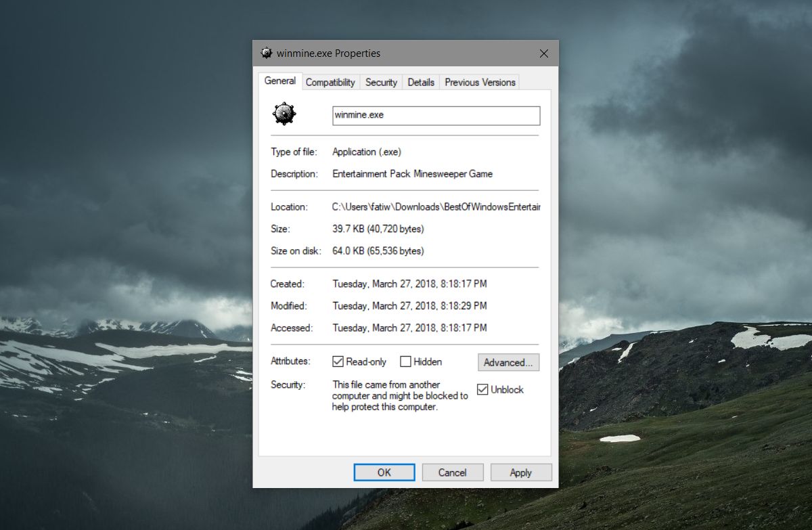Viewport: 812px width, 530px height.
Task: Check the Hidden attribute checkbox
Action: (x=405, y=361)
